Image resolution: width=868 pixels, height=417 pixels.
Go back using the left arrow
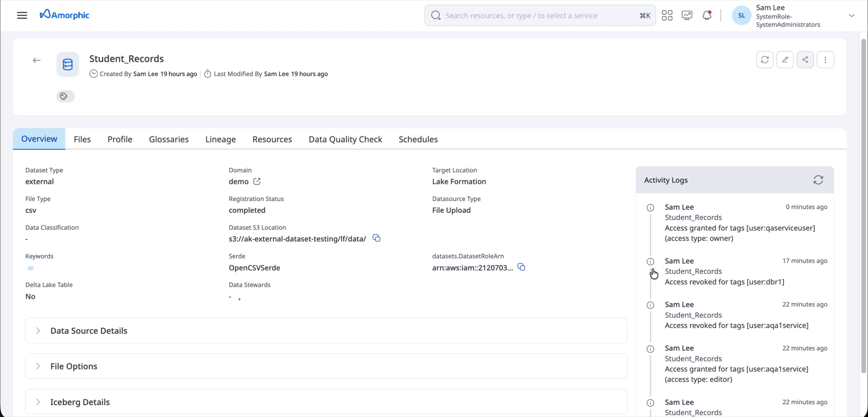pos(37,60)
